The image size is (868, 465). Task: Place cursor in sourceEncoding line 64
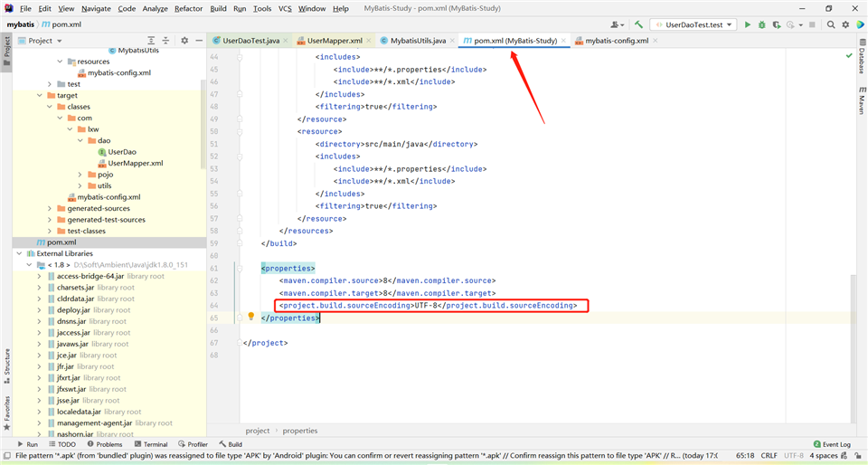pyautogui.click(x=428, y=306)
